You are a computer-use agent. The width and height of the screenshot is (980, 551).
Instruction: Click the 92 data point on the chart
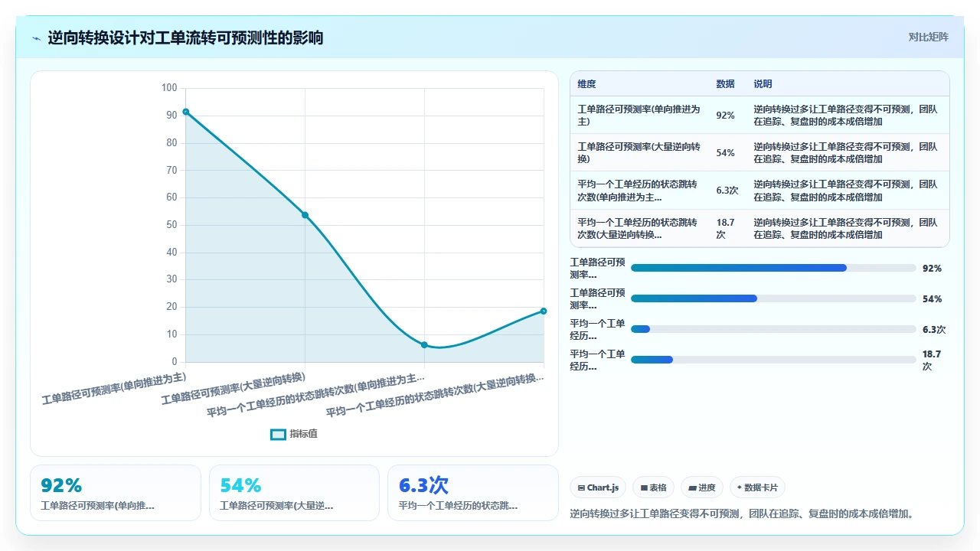pyautogui.click(x=186, y=112)
